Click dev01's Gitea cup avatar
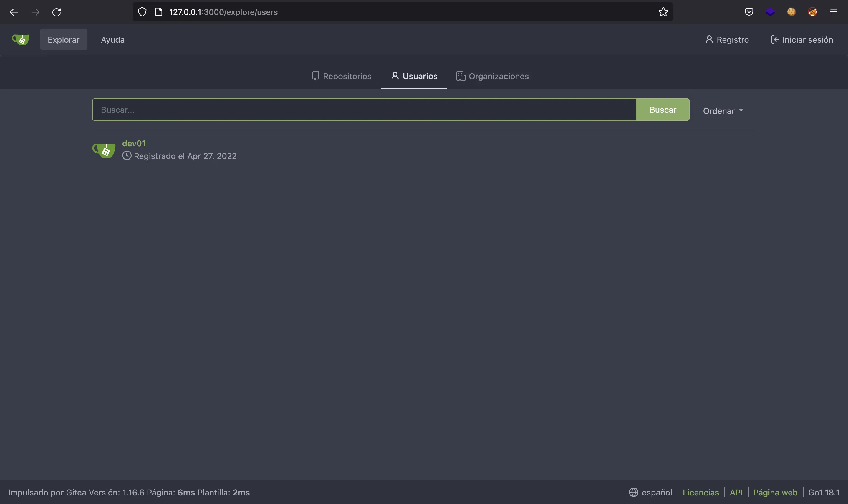 coord(104,150)
